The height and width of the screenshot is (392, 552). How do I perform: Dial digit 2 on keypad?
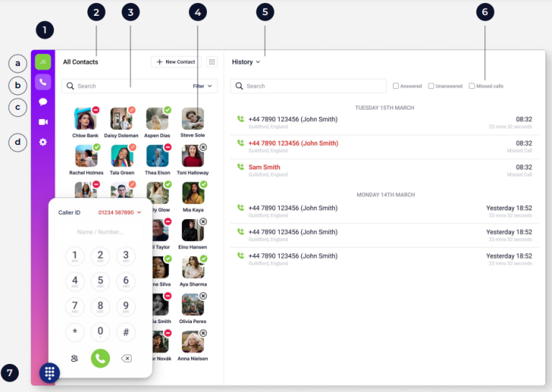point(101,256)
